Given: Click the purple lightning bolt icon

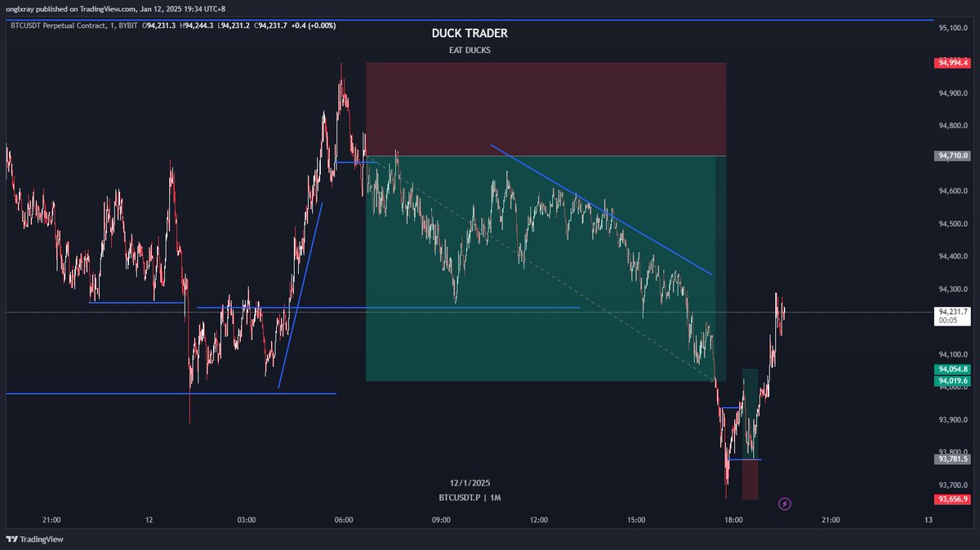Looking at the screenshot, I should pos(785,503).
